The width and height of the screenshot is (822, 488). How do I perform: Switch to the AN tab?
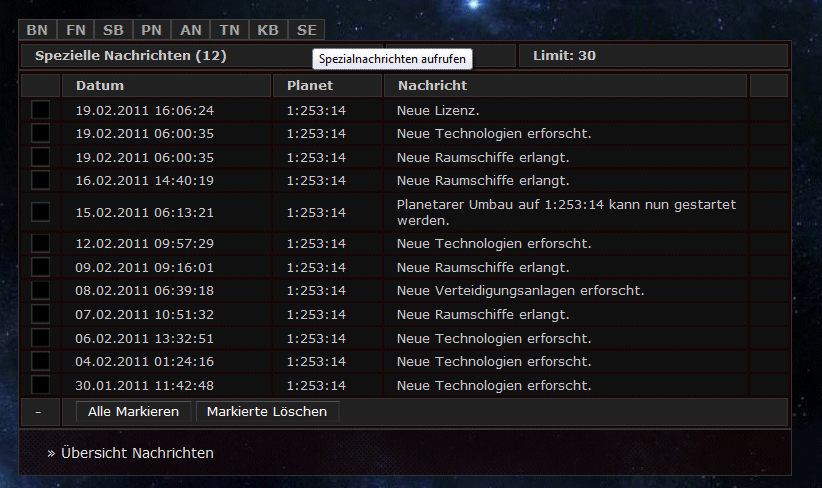[x=190, y=30]
